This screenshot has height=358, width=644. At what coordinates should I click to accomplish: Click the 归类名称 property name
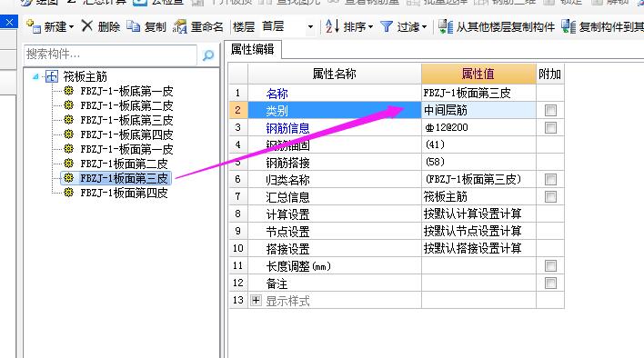tap(287, 180)
